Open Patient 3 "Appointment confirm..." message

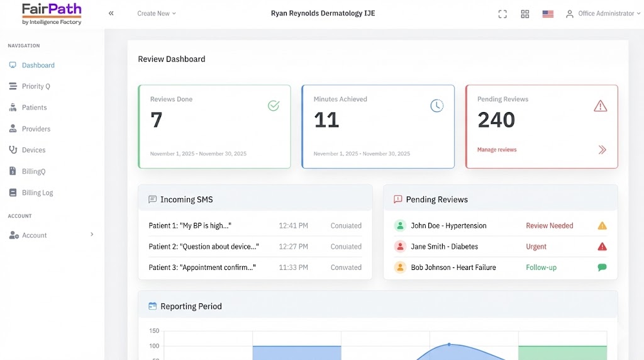202,267
